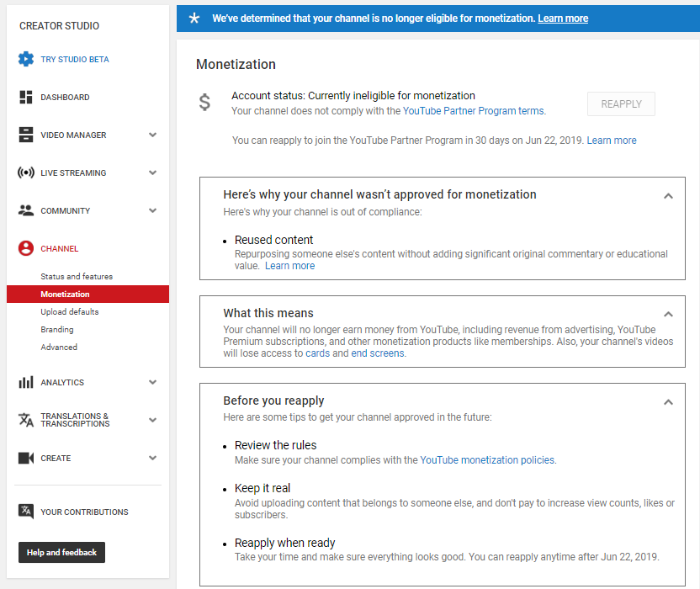Click the 'Monetization' page heading
This screenshot has height=589, width=700.
click(236, 64)
